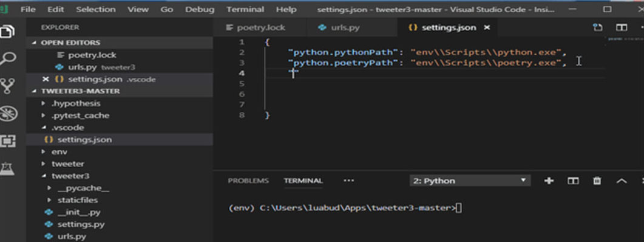
Task: Select settings.json under .vscode folder
Action: (x=120, y=140)
